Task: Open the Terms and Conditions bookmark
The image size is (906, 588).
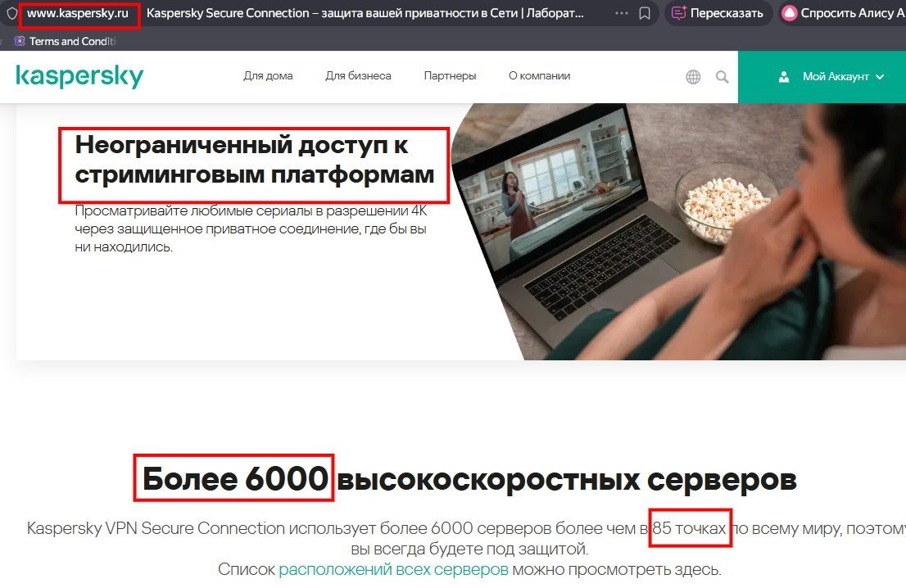Action: pos(66,41)
